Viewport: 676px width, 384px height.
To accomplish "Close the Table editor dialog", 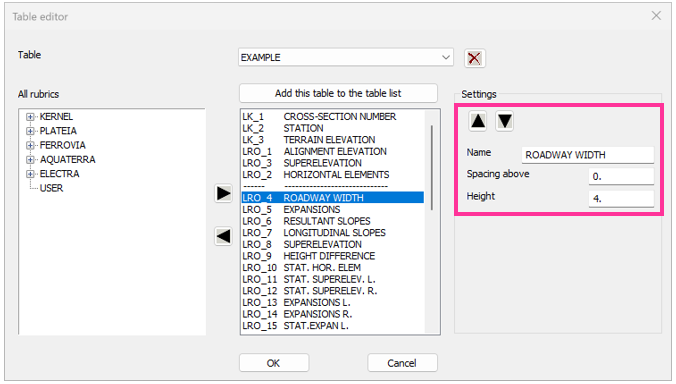I will pos(656,16).
